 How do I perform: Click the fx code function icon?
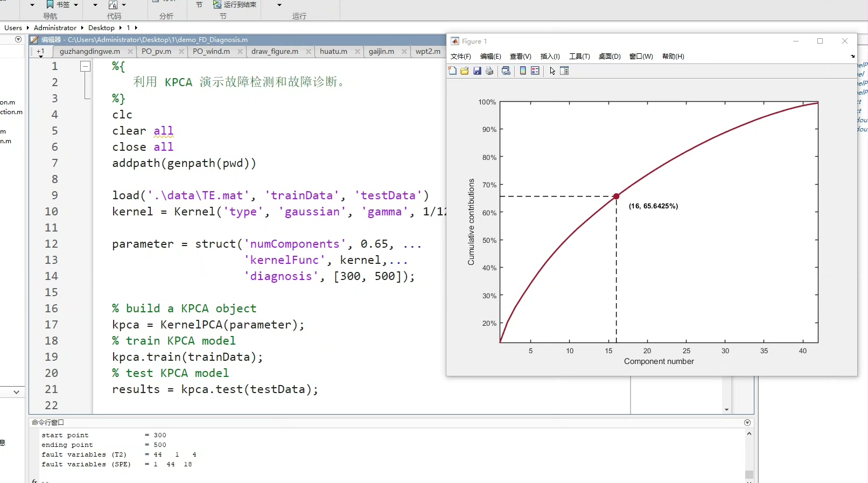click(113, 4)
